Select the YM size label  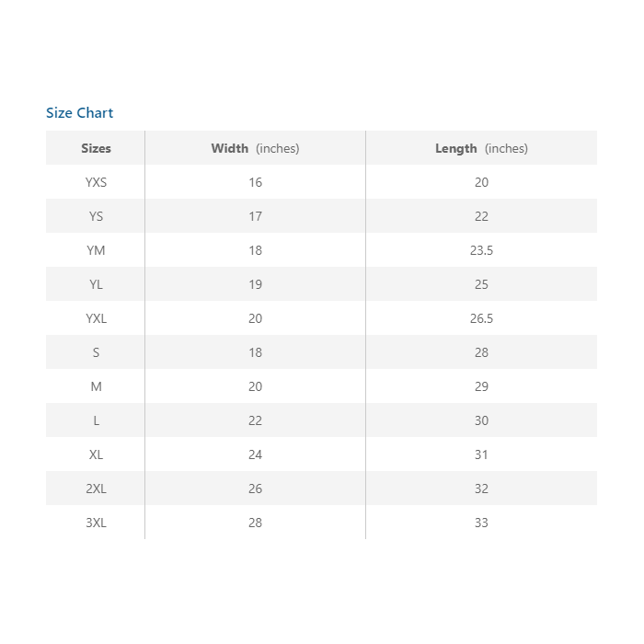(x=96, y=250)
